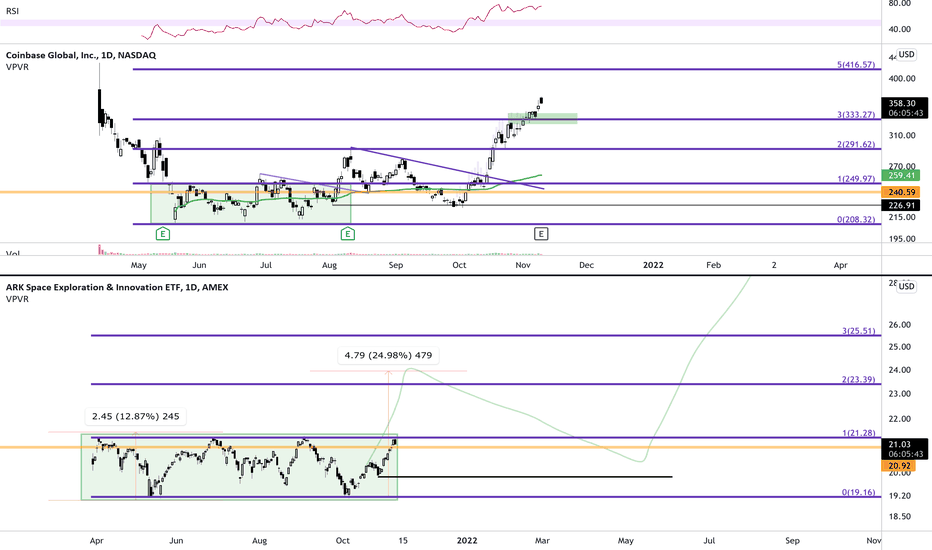Image resolution: width=932 pixels, height=550 pixels.
Task: Click the 18.50 price scale value
Action: (x=900, y=517)
